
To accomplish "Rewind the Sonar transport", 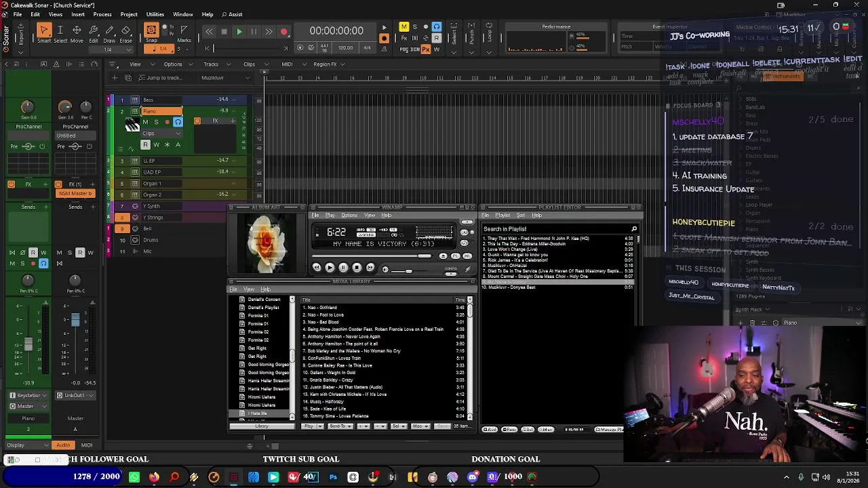I will [209, 32].
